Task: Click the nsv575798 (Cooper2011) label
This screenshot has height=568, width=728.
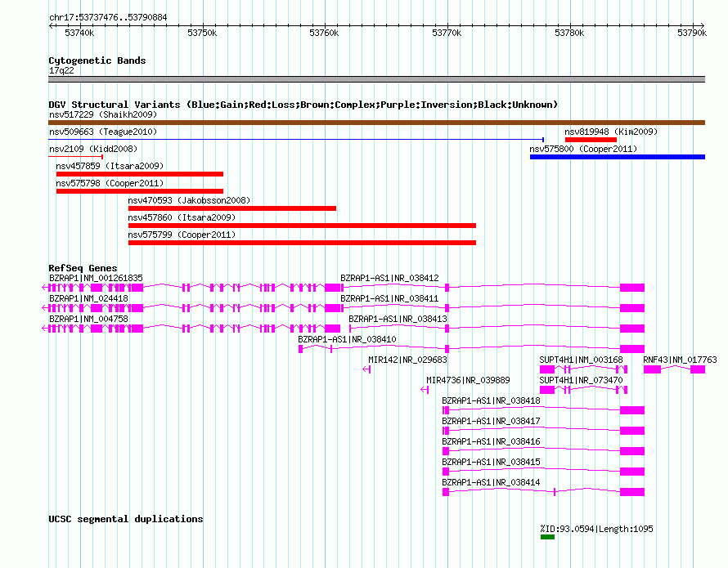Action: (x=110, y=183)
